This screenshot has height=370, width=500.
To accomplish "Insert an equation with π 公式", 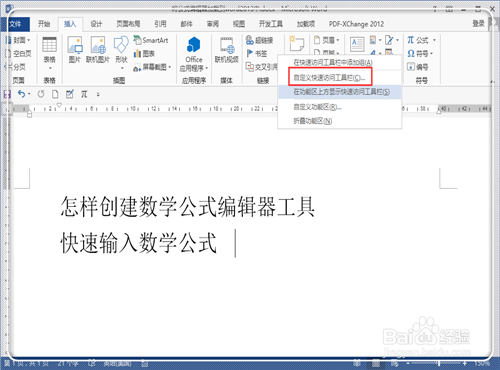I will pyautogui.click(x=418, y=40).
